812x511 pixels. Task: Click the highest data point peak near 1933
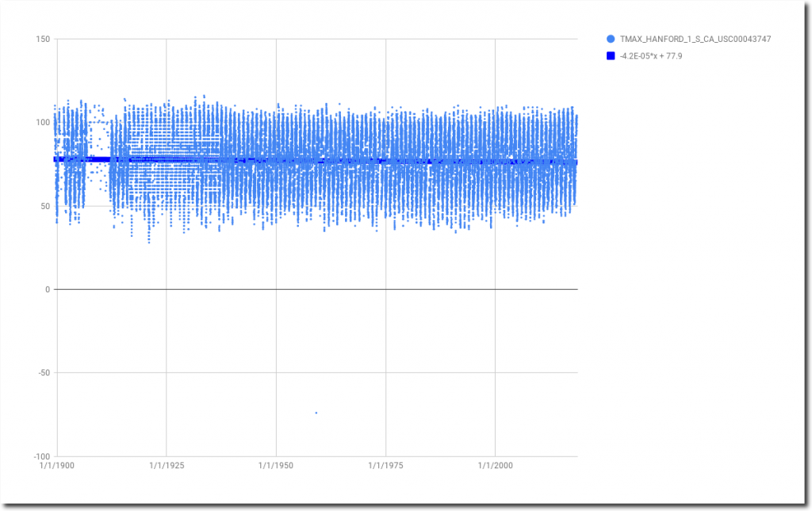pyautogui.click(x=204, y=96)
